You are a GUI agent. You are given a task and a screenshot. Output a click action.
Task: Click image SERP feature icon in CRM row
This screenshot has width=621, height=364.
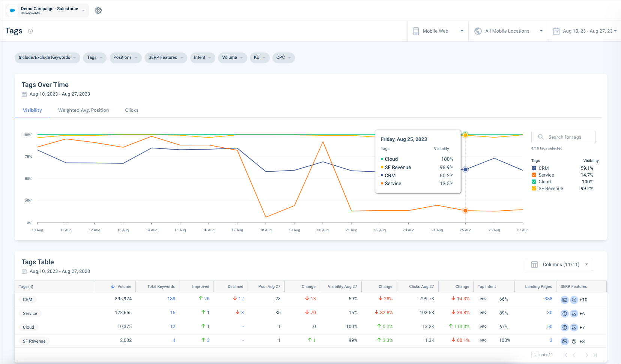(x=564, y=300)
